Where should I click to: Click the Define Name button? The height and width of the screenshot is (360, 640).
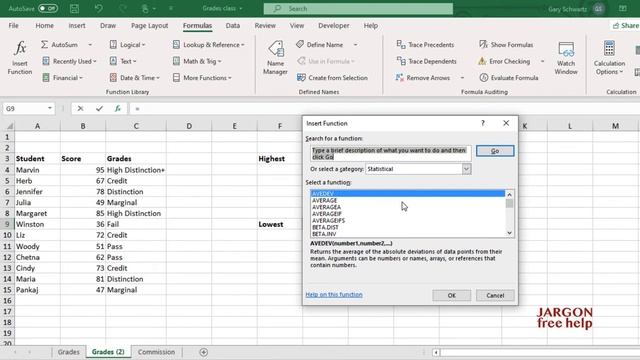coord(320,44)
